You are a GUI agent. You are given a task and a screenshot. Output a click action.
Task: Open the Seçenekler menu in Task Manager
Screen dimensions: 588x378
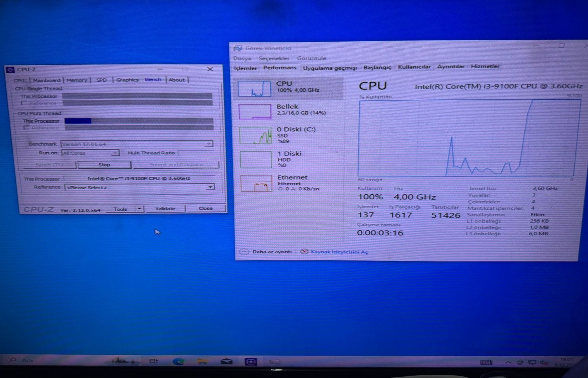click(x=274, y=58)
